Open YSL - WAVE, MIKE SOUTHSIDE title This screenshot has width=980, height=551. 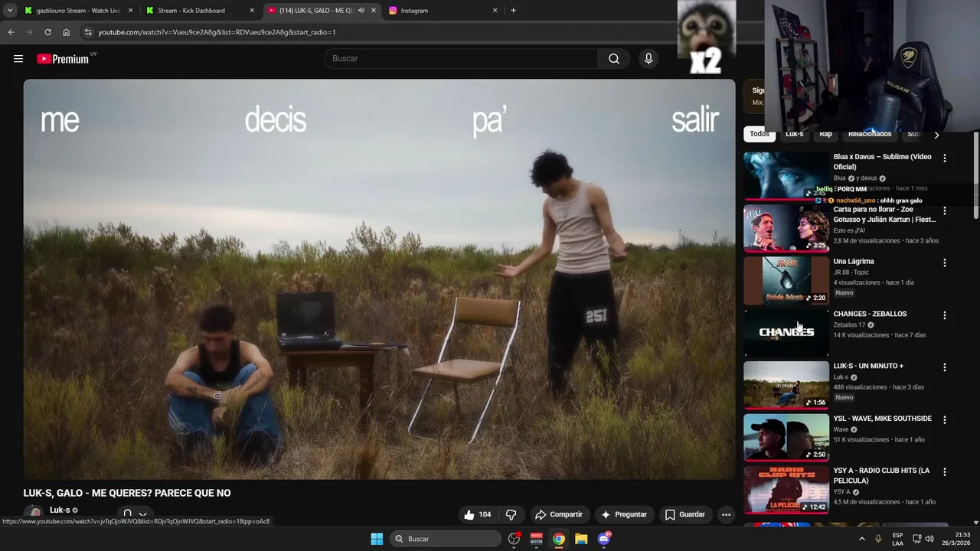[882, 419]
